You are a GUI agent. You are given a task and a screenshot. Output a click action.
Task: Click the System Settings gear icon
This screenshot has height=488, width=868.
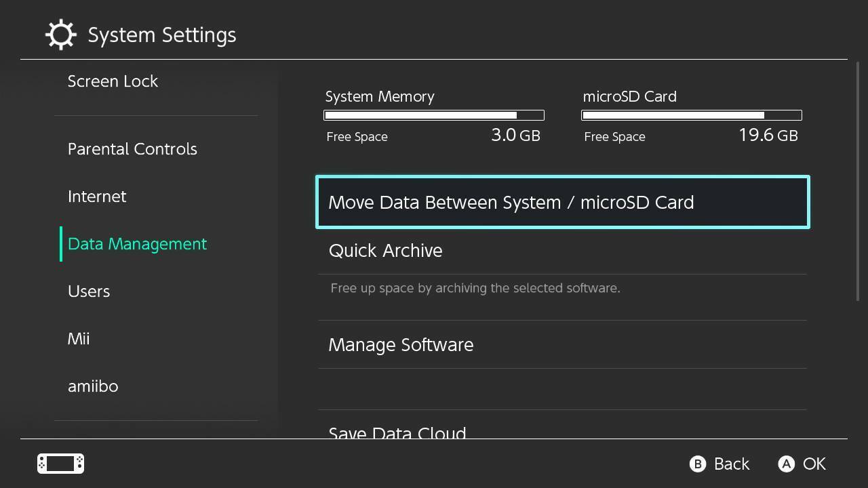pos(60,35)
